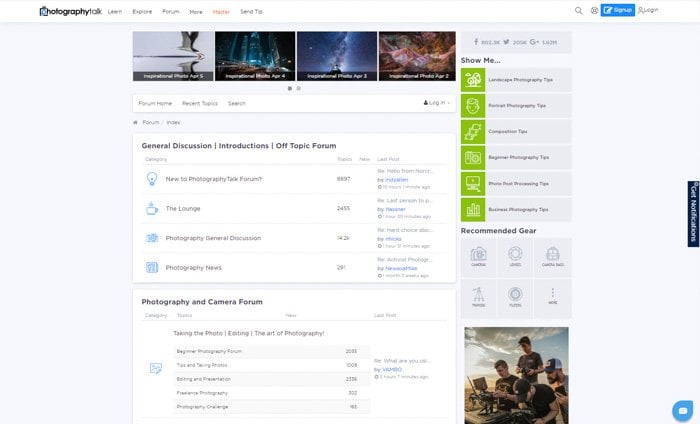Image resolution: width=700 pixels, height=424 pixels.
Task: Open the Send Tip menu item
Action: point(251,12)
